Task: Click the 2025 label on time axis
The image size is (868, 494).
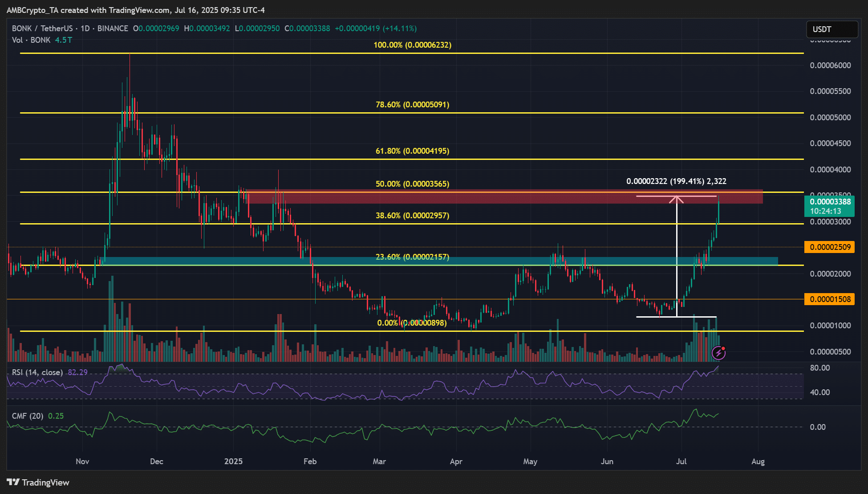Action: coord(233,461)
